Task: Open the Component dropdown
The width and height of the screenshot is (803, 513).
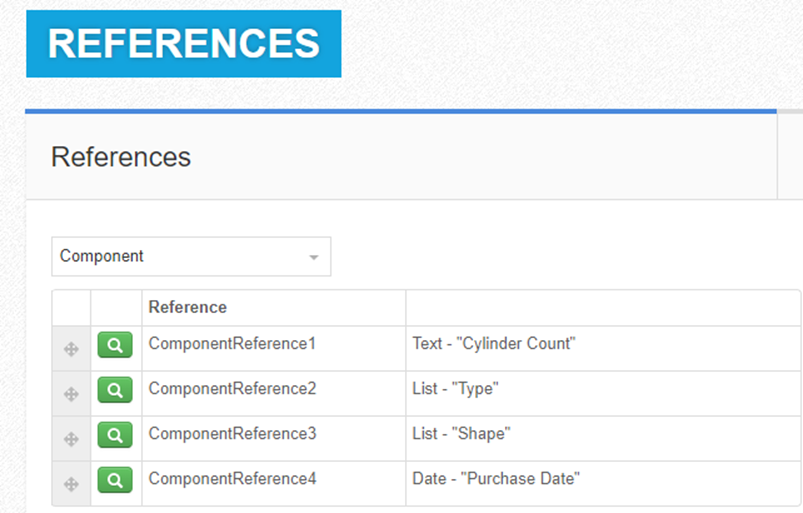Action: [191, 256]
